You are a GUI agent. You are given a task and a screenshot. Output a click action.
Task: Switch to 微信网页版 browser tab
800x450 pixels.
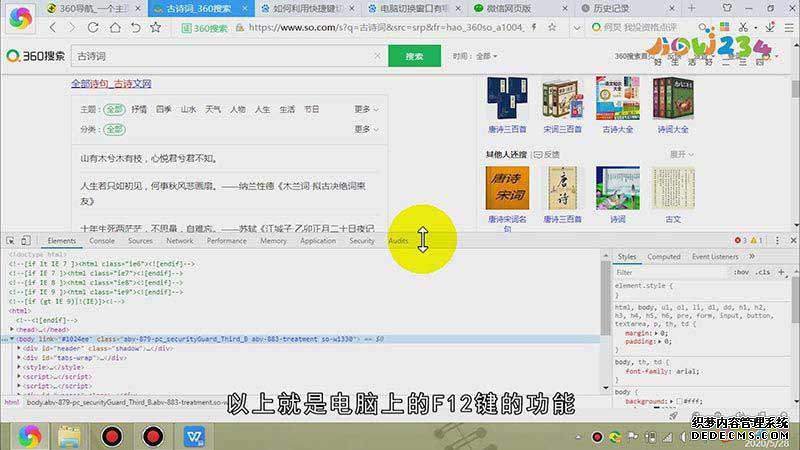[x=518, y=8]
